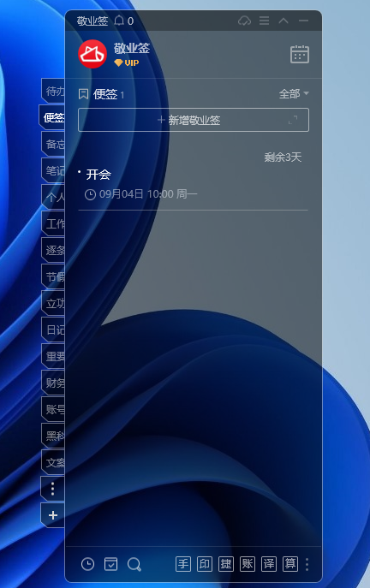Image resolution: width=370 pixels, height=588 pixels.
Task: Open the 节假 side tab
Action: (x=53, y=276)
